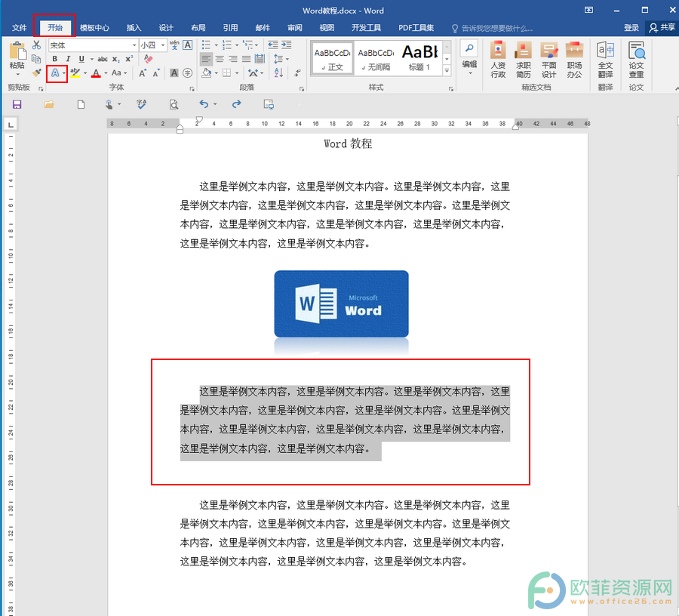
Task: Open the 平面设计 template category
Action: pos(548,60)
